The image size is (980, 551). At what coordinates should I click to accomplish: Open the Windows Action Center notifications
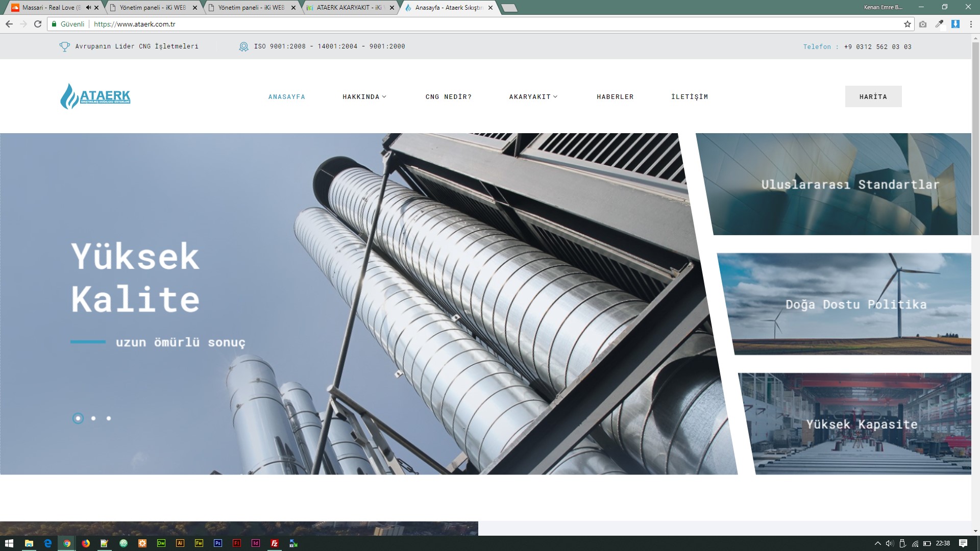pos(963,543)
